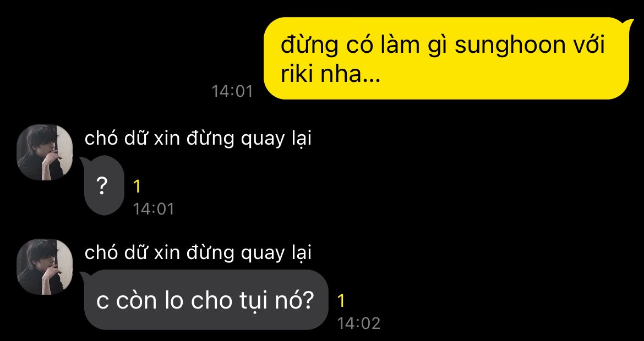Click the 14:01 timestamp under the "?" message
Screen dimensions: 644x341
pyautogui.click(x=154, y=209)
